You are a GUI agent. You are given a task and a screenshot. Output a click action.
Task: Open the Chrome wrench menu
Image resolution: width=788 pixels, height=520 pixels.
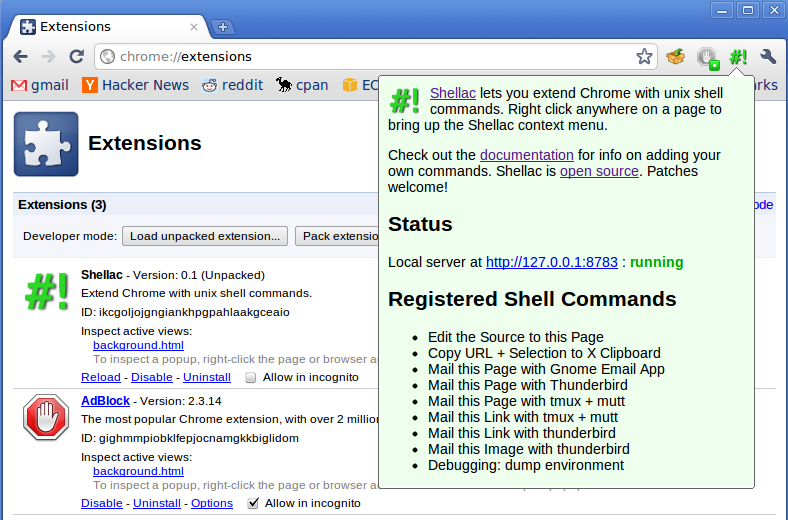(768, 56)
